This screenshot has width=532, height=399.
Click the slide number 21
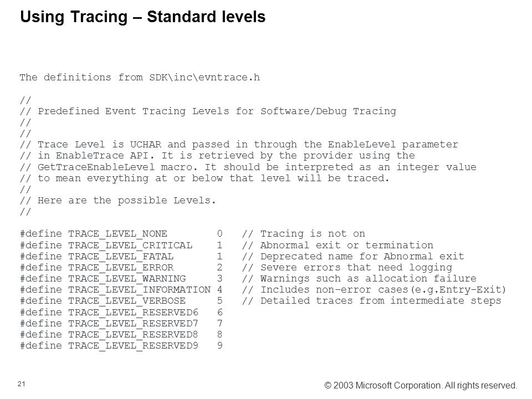22,384
